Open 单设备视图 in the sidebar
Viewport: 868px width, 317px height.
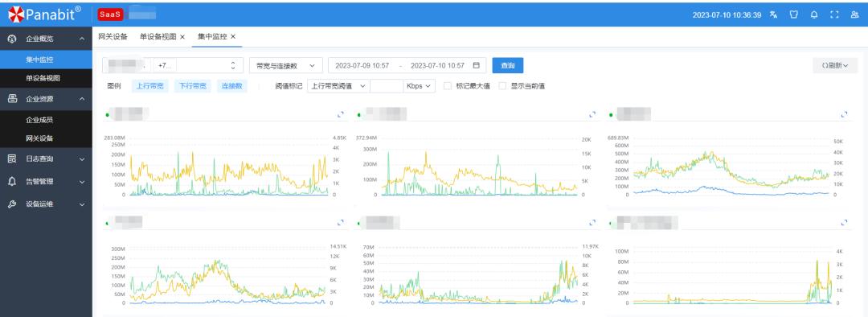pos(46,78)
